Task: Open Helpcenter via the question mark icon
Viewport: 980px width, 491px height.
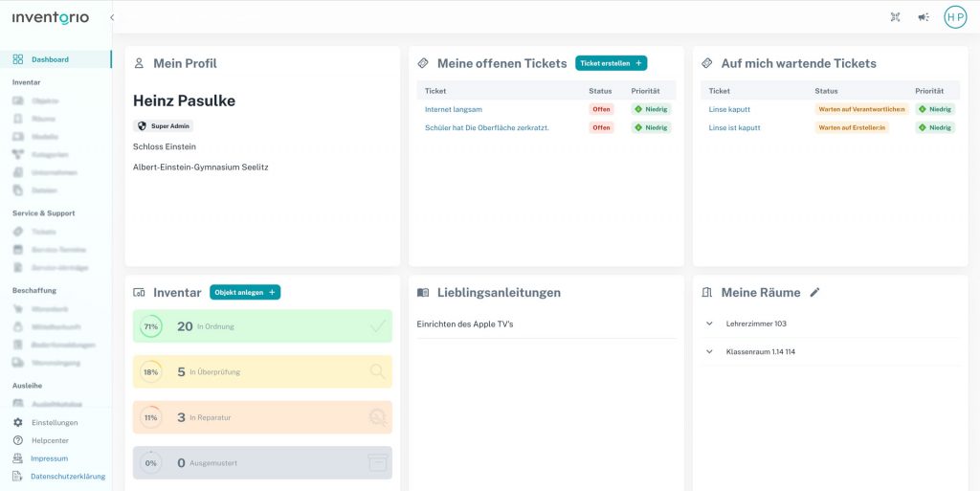Action: point(18,440)
